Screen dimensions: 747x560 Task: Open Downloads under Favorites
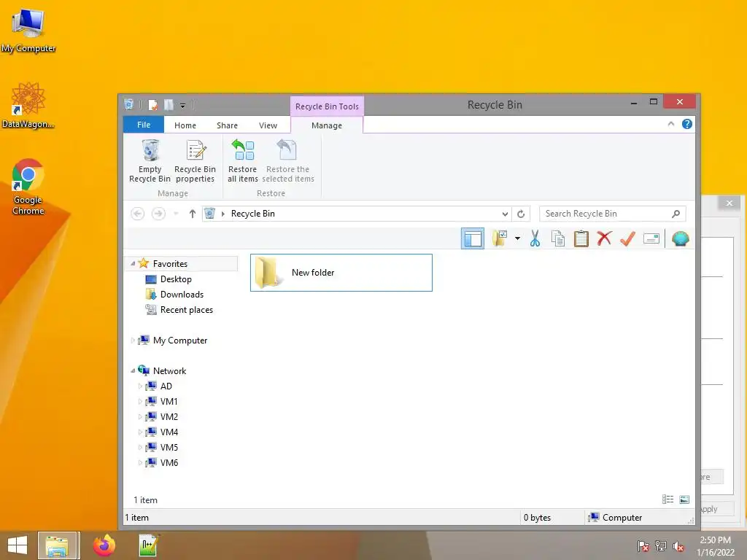point(182,295)
